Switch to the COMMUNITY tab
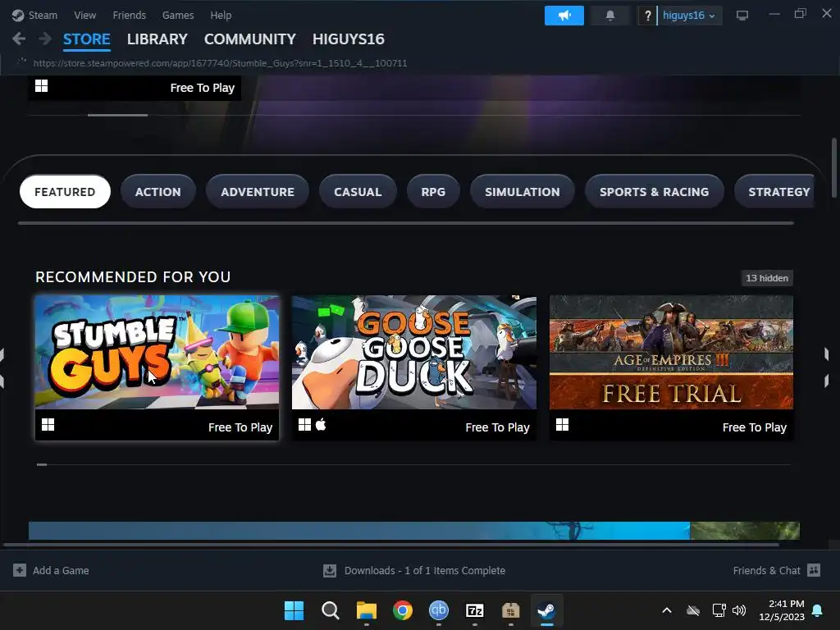Viewport: 840px width, 630px height. coord(249,39)
